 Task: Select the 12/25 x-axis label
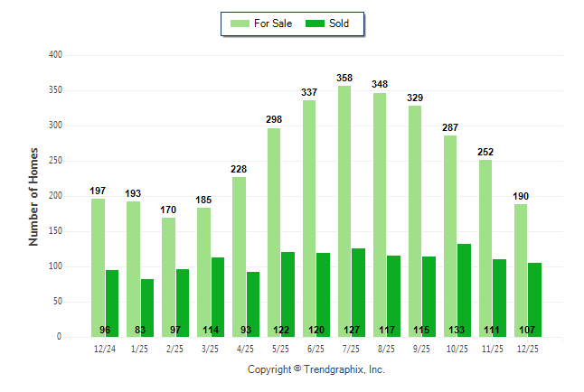click(528, 349)
